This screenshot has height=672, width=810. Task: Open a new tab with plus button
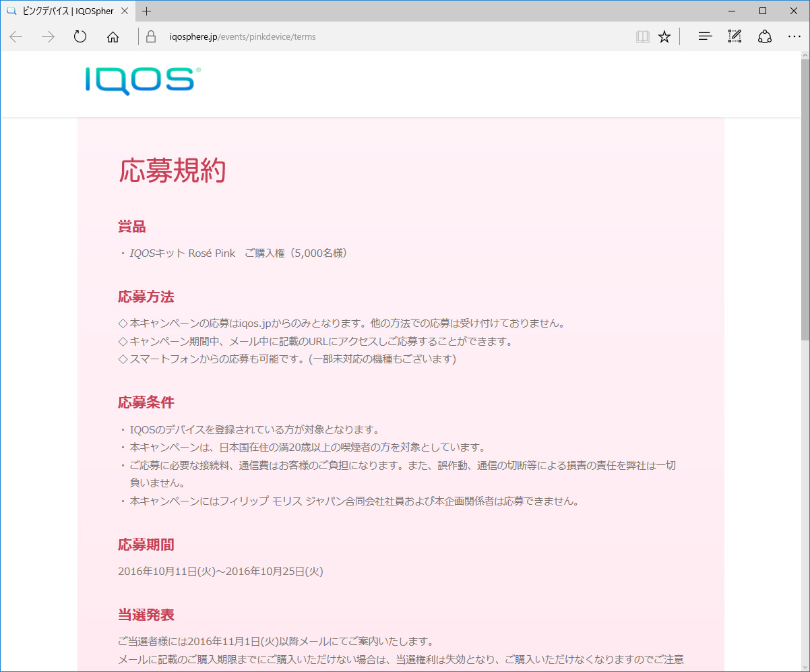(147, 11)
